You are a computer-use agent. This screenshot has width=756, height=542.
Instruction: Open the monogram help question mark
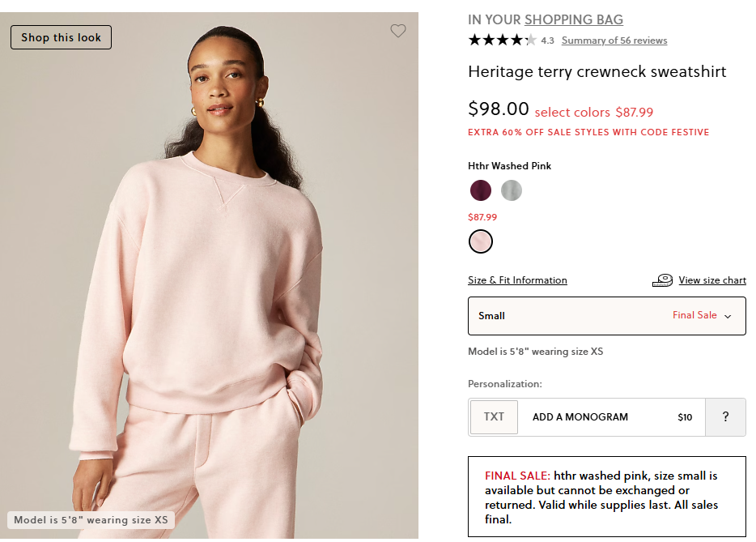pos(725,417)
